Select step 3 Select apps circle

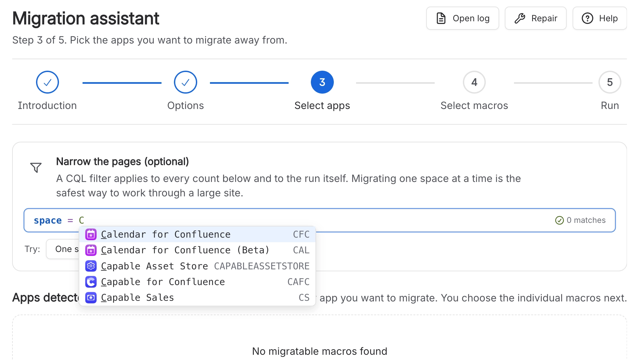pyautogui.click(x=322, y=82)
